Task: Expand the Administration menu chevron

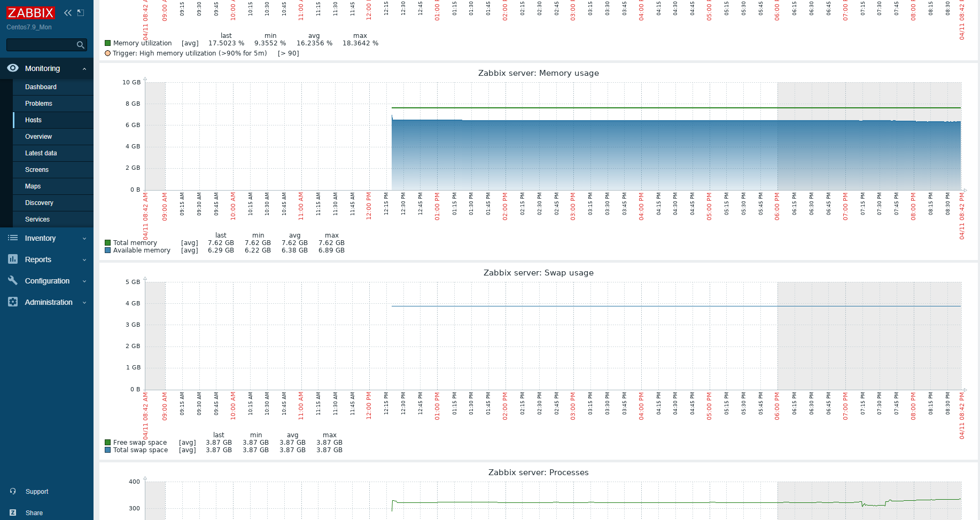Action: 84,303
